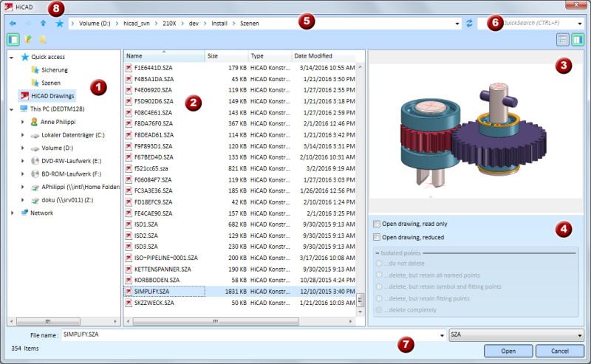
Task: Expand the APhilippi Home Folder node
Action: pyautogui.click(x=22, y=187)
